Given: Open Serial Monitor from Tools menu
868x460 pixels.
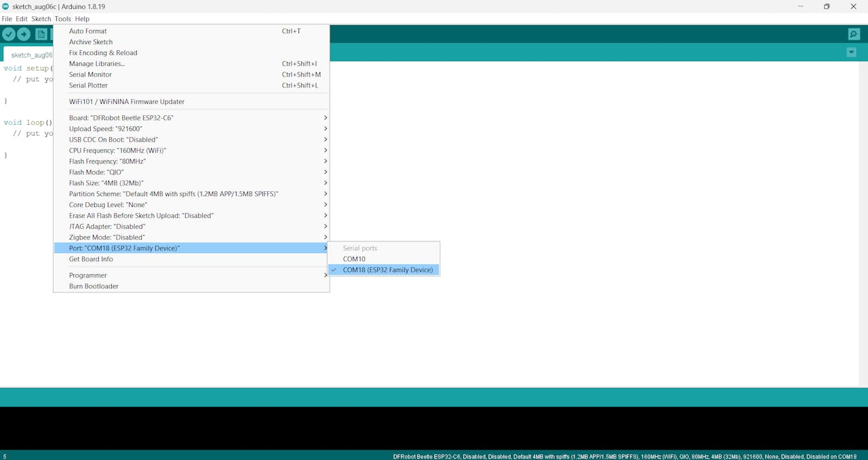Looking at the screenshot, I should click(x=191, y=75).
